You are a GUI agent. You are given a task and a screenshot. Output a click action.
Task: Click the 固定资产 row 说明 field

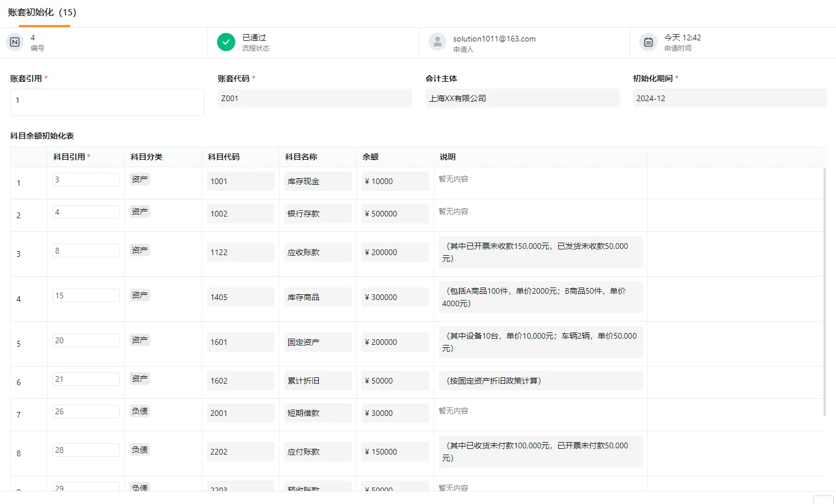(539, 342)
